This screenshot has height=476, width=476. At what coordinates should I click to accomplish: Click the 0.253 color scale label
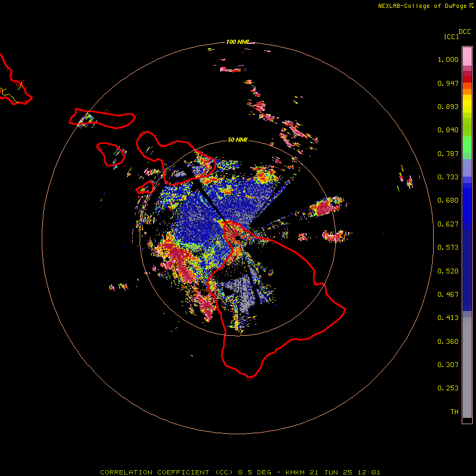448,388
